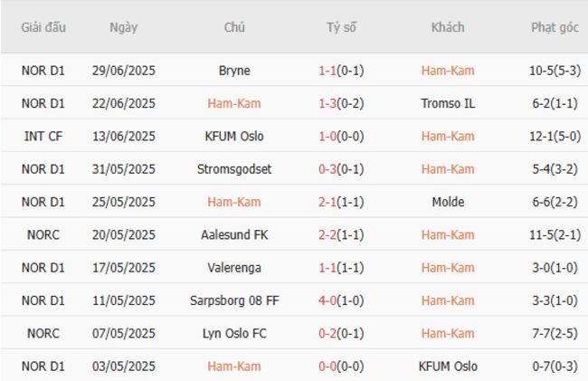
Task: Open the Stromsgodset team link
Action: coord(234,169)
